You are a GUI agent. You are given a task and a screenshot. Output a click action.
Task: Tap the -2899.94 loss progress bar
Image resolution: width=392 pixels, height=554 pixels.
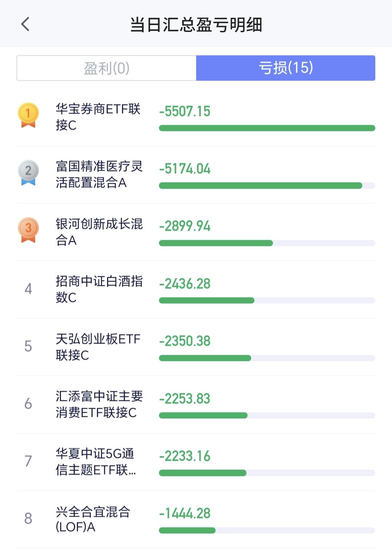pyautogui.click(x=267, y=243)
